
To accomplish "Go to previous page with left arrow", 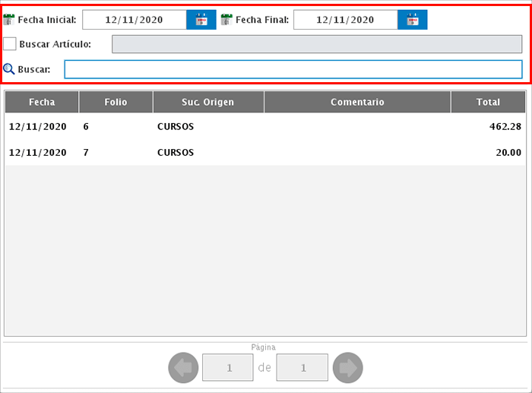I will click(182, 368).
